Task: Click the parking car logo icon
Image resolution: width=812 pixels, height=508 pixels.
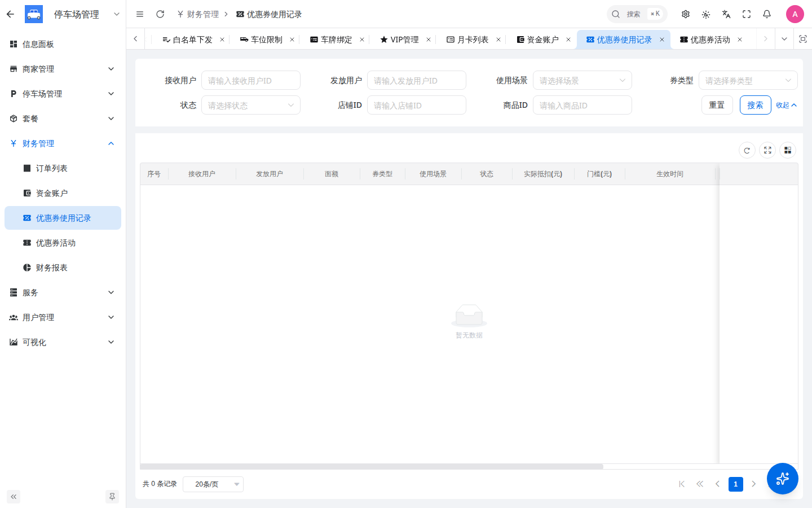Action: pyautogui.click(x=34, y=14)
